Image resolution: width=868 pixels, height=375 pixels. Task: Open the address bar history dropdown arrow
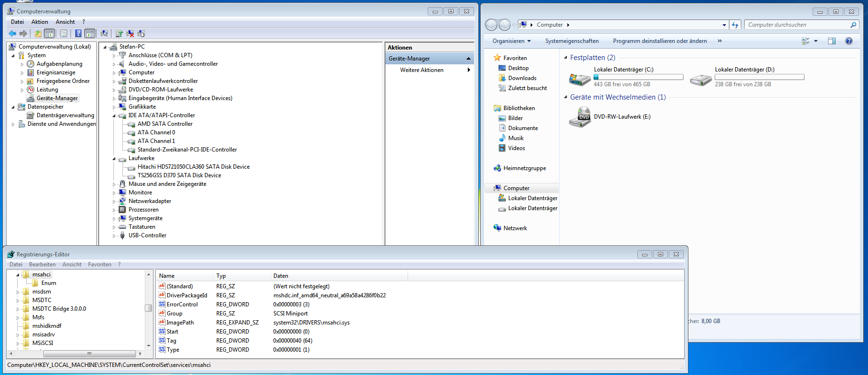pyautogui.click(x=724, y=25)
